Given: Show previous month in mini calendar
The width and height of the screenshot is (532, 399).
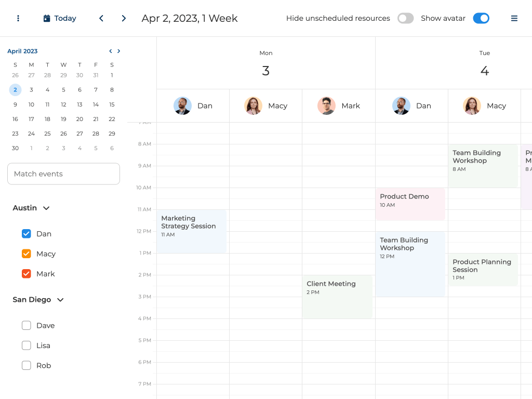Looking at the screenshot, I should click(110, 51).
